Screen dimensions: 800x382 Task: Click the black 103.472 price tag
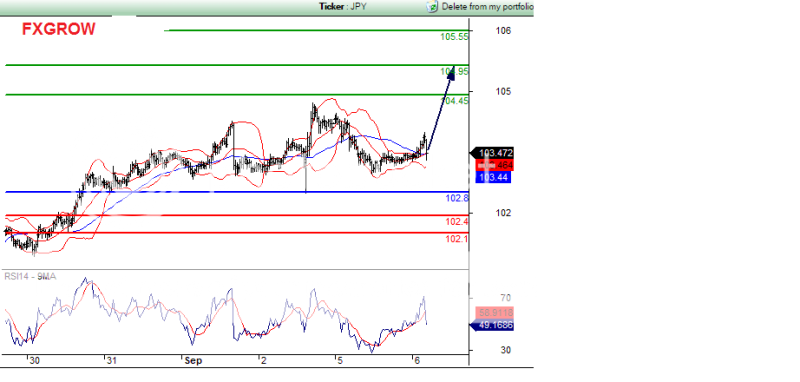coord(491,152)
